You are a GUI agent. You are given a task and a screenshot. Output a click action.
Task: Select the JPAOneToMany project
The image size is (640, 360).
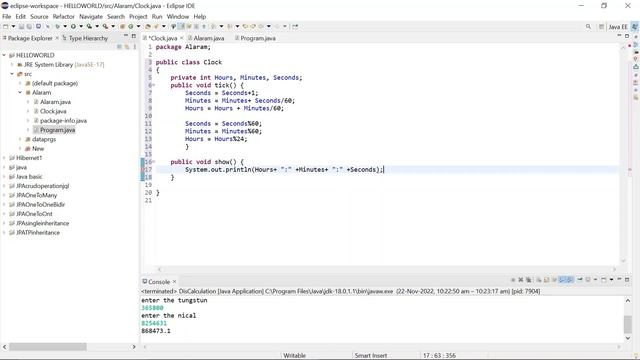coord(36,195)
